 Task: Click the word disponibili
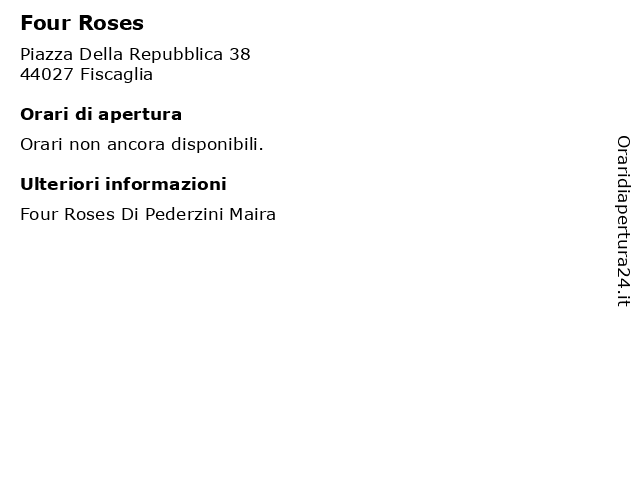[217, 144]
